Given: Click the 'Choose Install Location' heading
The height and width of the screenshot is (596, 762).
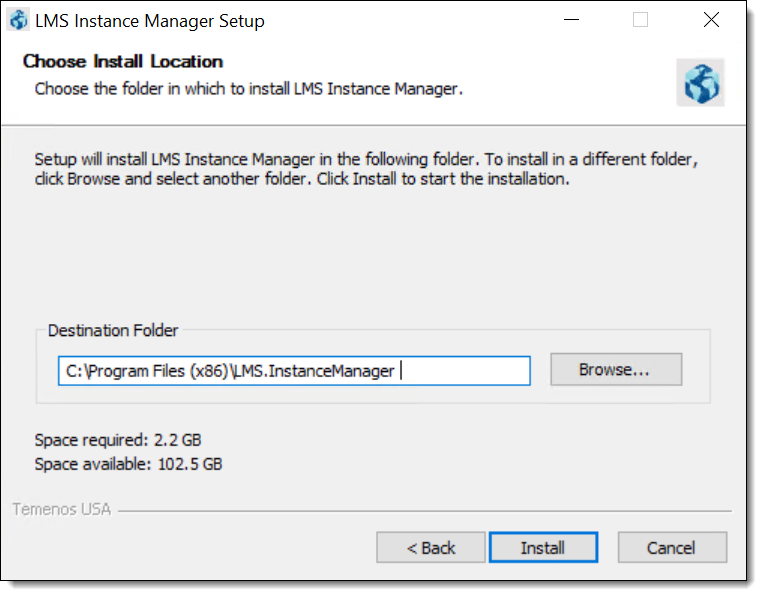Looking at the screenshot, I should click(x=123, y=62).
